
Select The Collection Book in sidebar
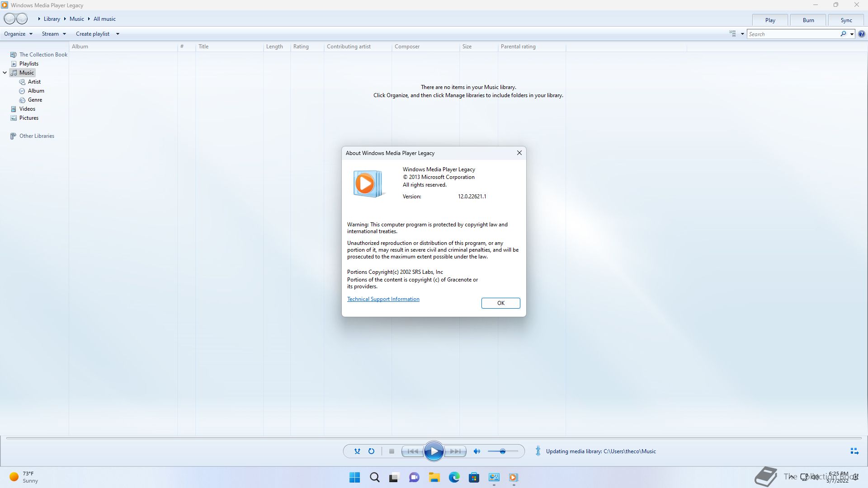39,55
